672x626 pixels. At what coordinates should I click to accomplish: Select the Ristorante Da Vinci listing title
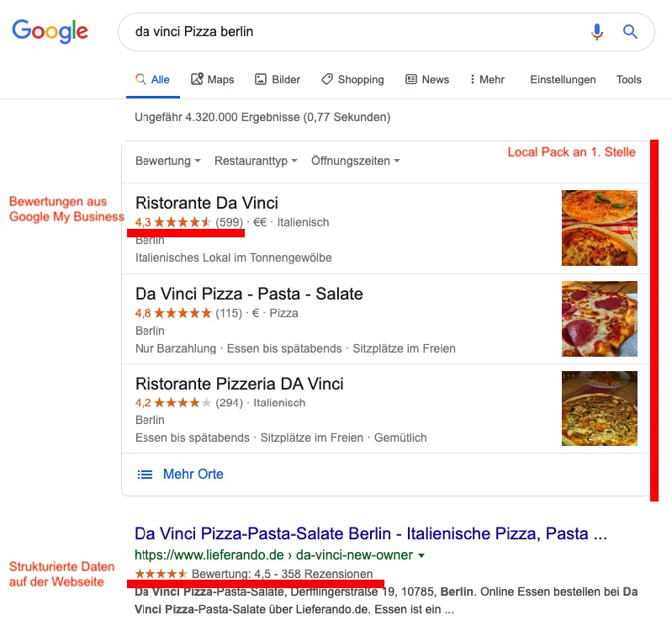[x=206, y=203]
